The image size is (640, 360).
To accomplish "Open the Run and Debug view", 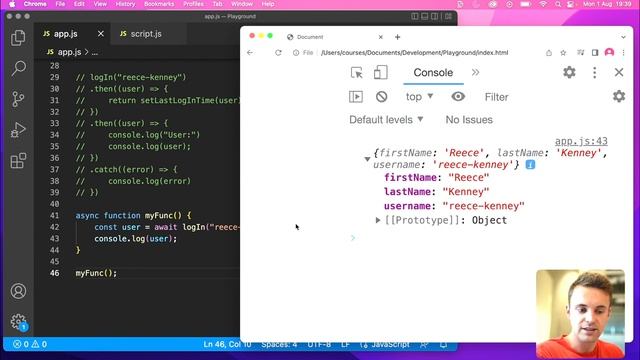I will [x=18, y=130].
